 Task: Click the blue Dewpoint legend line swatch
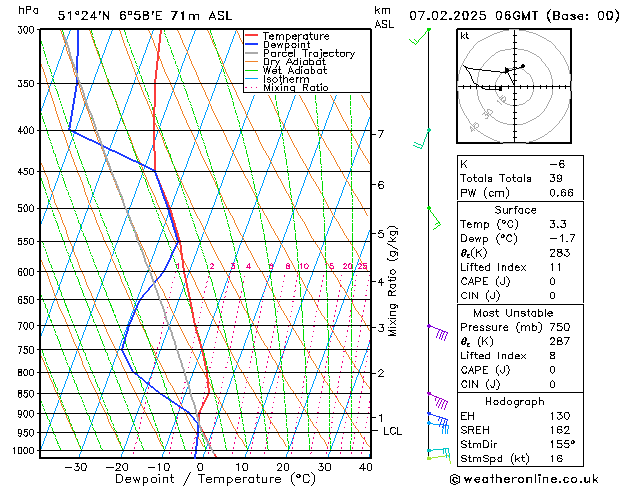252,44
